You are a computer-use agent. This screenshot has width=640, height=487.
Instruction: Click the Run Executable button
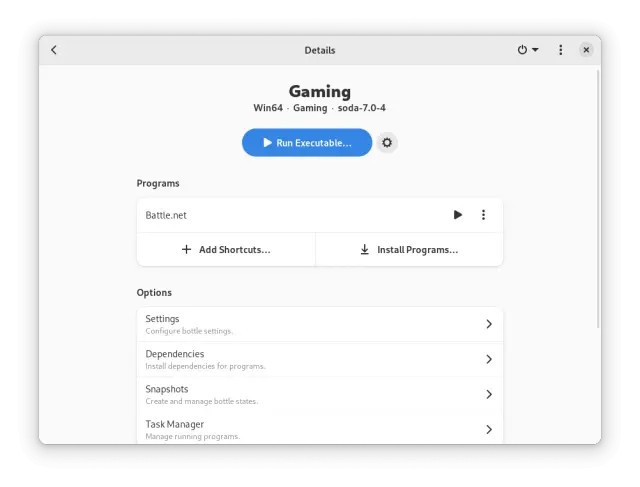click(x=307, y=142)
